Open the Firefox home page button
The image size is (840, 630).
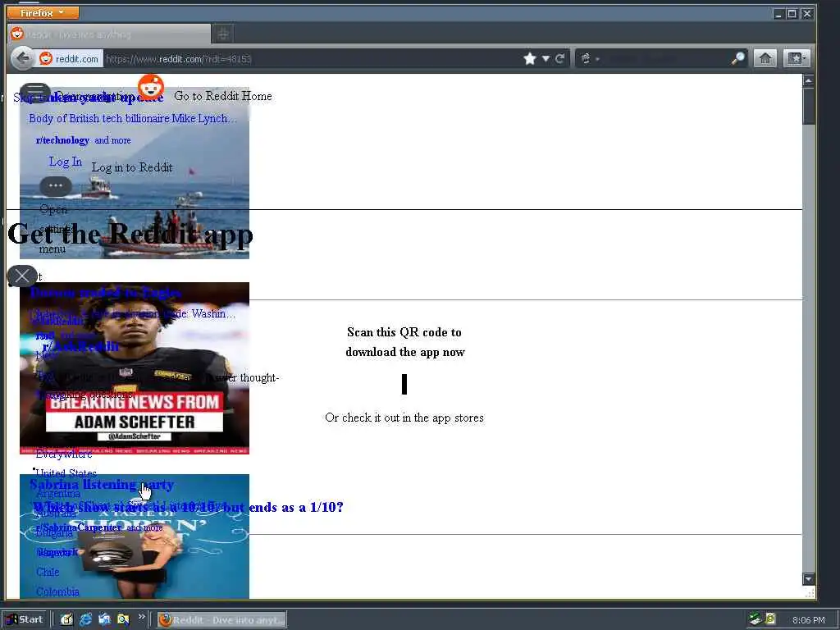pos(765,58)
